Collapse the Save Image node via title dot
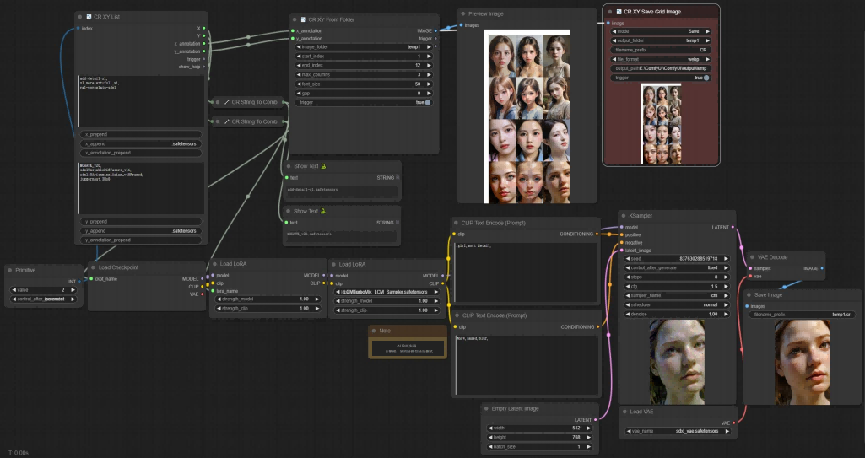Image resolution: width=865 pixels, height=458 pixels. point(748,295)
